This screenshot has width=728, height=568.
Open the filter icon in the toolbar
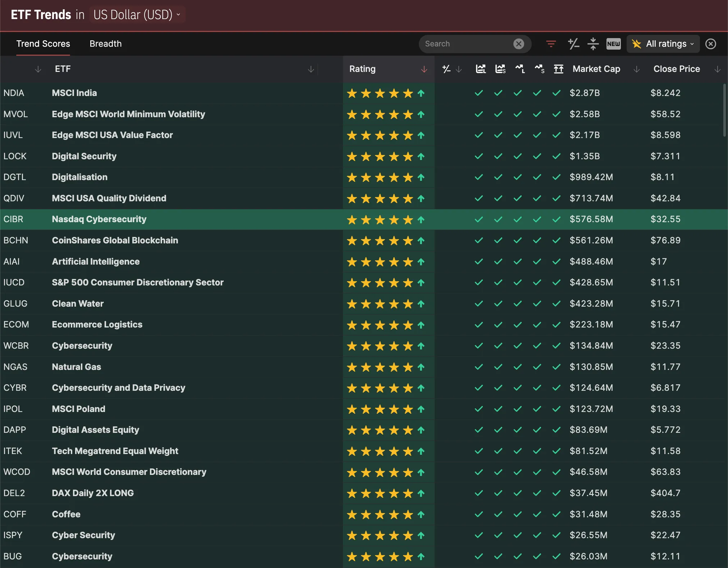(551, 44)
